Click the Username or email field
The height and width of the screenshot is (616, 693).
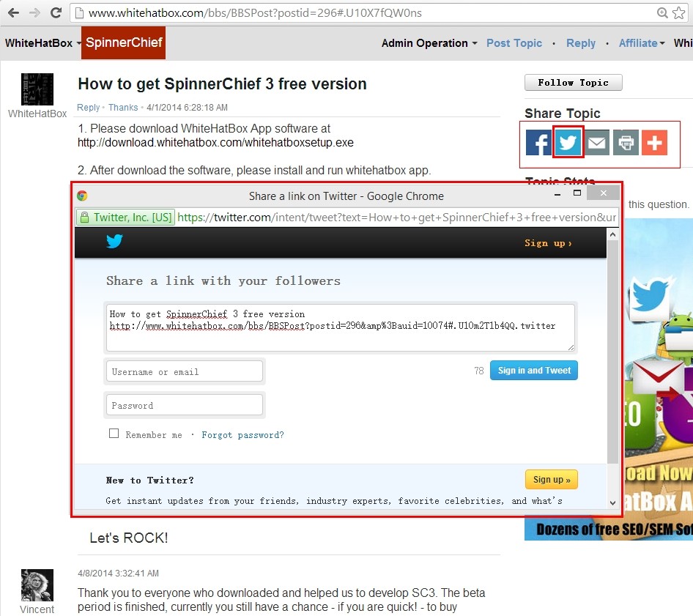(184, 371)
